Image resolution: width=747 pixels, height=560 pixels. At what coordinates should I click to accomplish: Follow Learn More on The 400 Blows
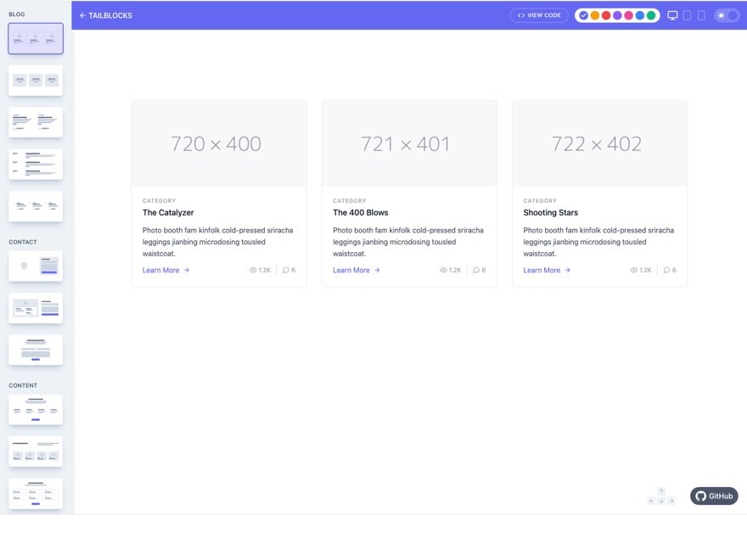(x=356, y=270)
